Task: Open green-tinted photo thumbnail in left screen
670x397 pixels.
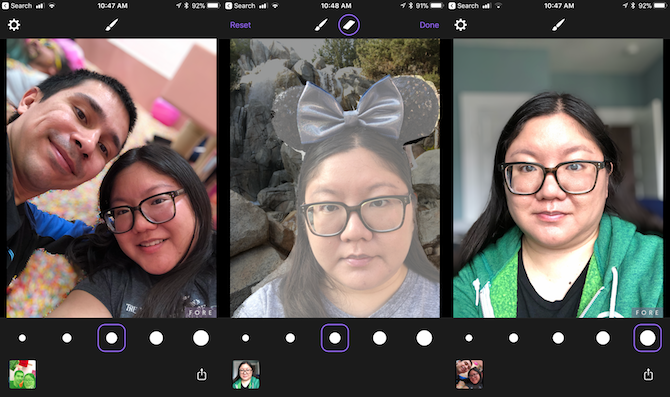Action: pos(23,374)
